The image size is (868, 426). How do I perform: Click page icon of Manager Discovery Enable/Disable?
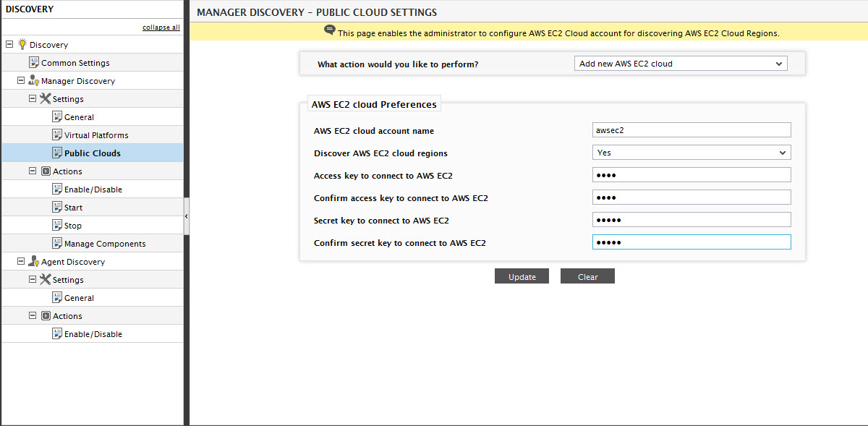point(57,189)
